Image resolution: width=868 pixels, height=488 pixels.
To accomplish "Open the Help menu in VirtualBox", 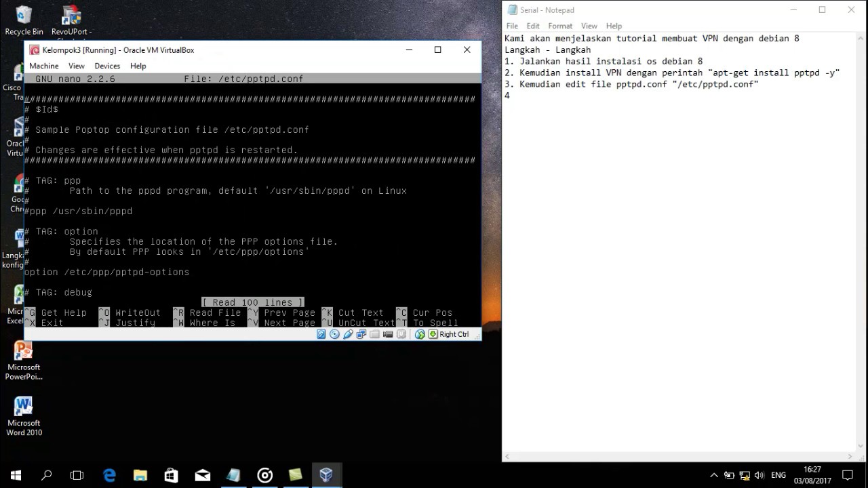I will [x=138, y=66].
